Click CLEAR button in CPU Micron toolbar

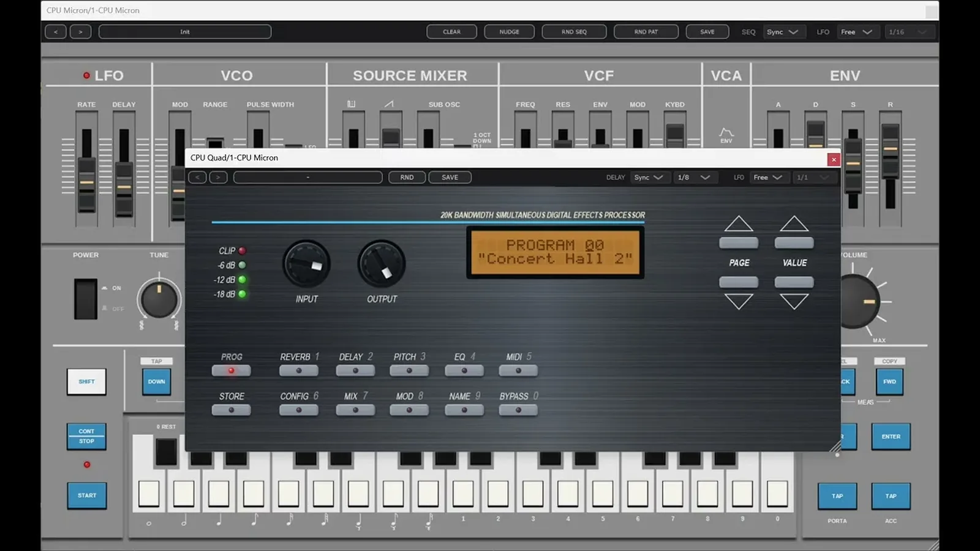tap(451, 32)
